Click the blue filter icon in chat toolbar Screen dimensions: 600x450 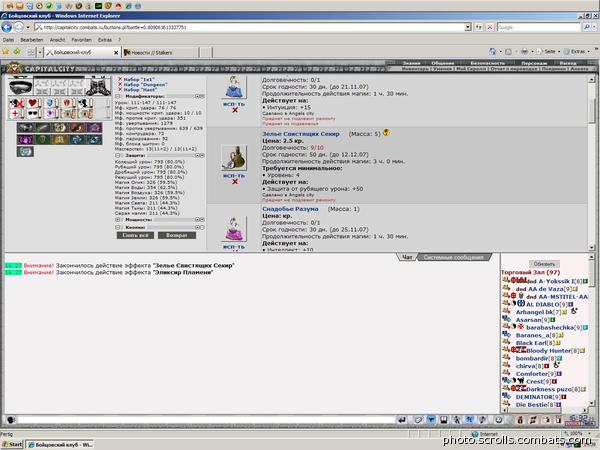(x=431, y=420)
